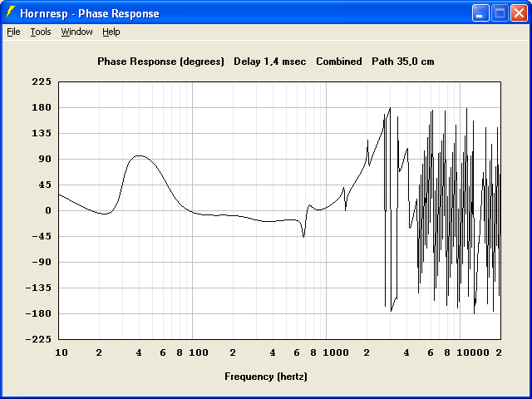Open the Tools menu
Screen dimensions: 532x399
(41, 32)
